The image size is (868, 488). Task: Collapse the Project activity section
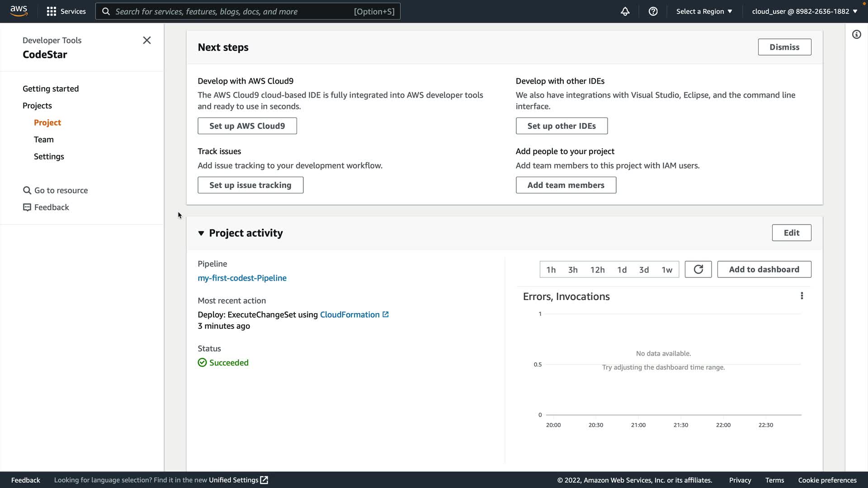tap(201, 233)
